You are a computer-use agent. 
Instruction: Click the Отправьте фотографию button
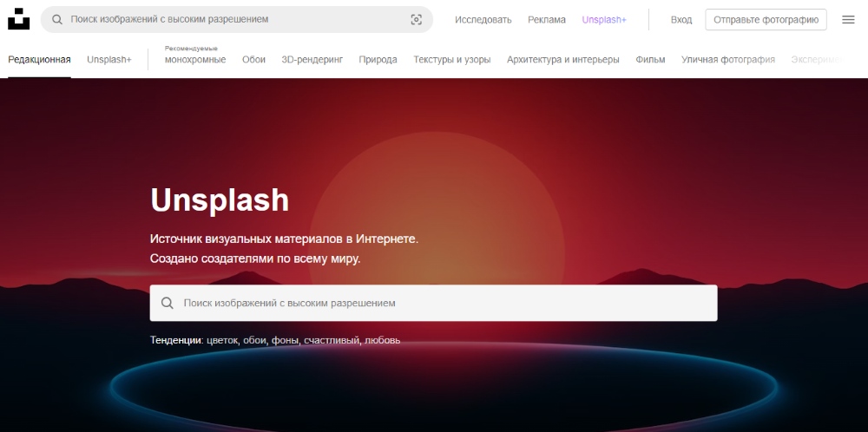(x=766, y=19)
